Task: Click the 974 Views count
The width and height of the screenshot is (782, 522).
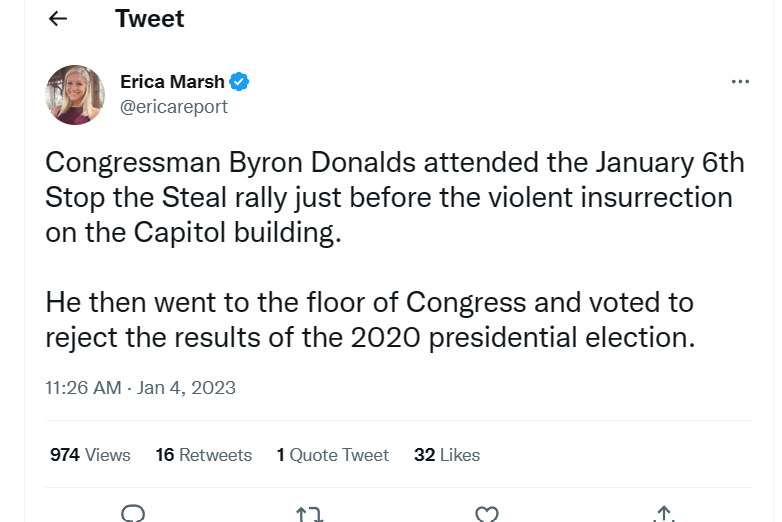Action: tap(90, 455)
